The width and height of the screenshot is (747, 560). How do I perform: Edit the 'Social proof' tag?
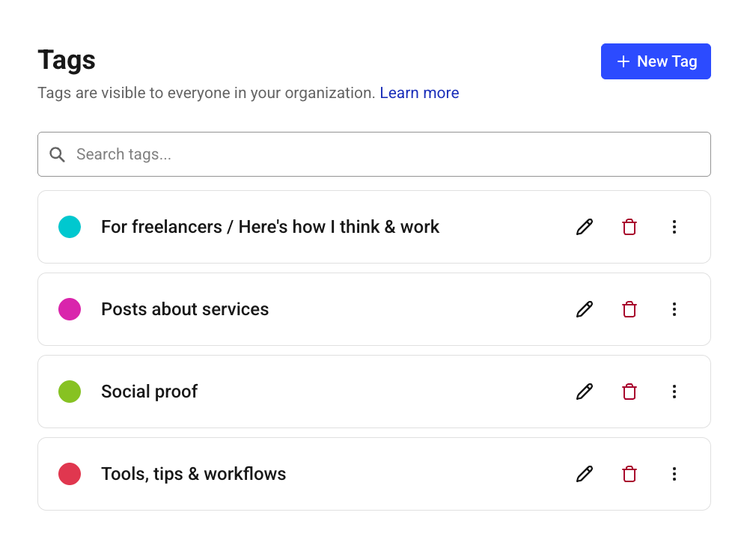585,392
